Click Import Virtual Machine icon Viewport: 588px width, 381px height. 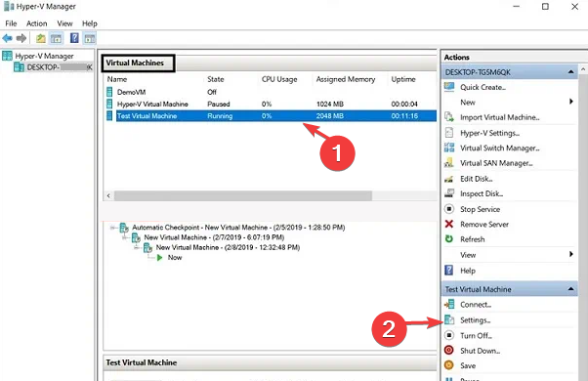[x=449, y=117]
